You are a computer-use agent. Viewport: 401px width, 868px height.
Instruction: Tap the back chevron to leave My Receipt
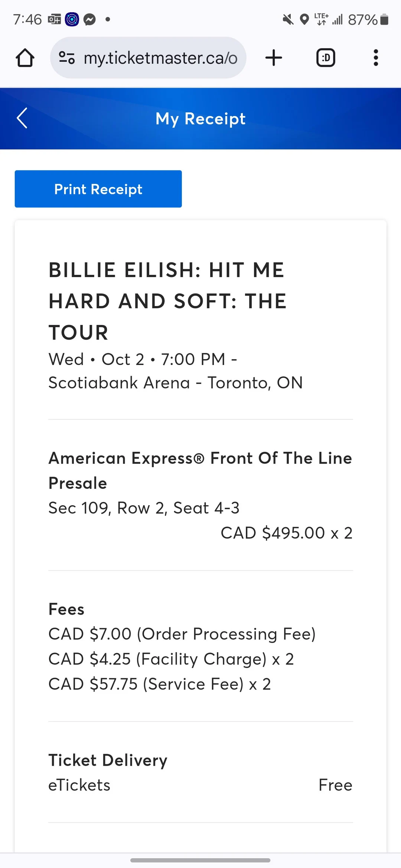click(x=21, y=118)
